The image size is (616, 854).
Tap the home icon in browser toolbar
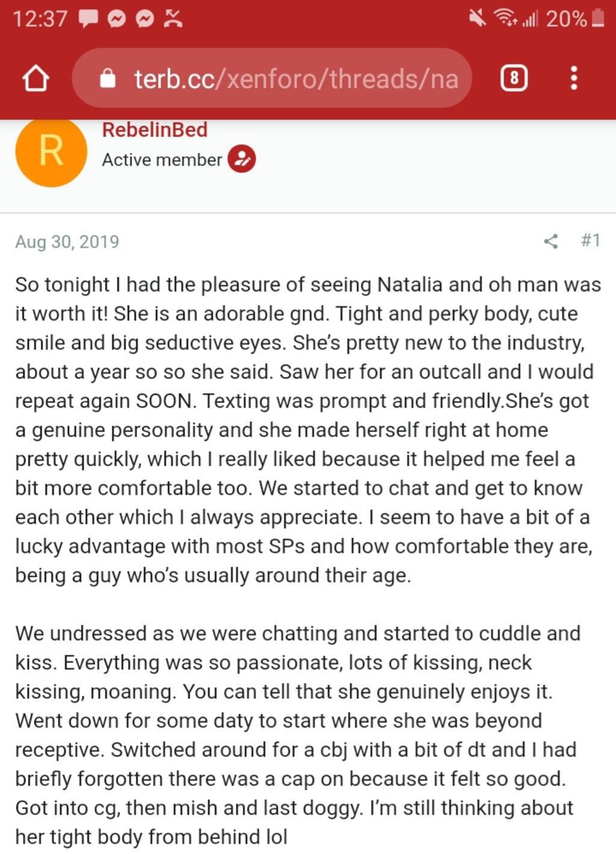click(35, 79)
